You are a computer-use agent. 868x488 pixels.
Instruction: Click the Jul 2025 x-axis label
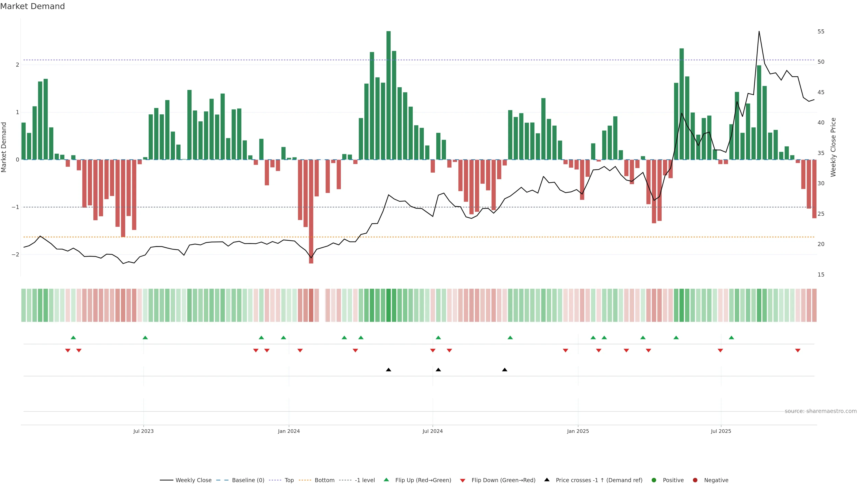point(721,431)
